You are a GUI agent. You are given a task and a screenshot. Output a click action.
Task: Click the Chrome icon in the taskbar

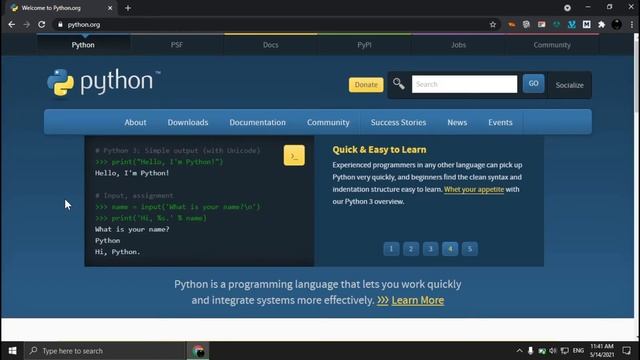click(x=198, y=351)
